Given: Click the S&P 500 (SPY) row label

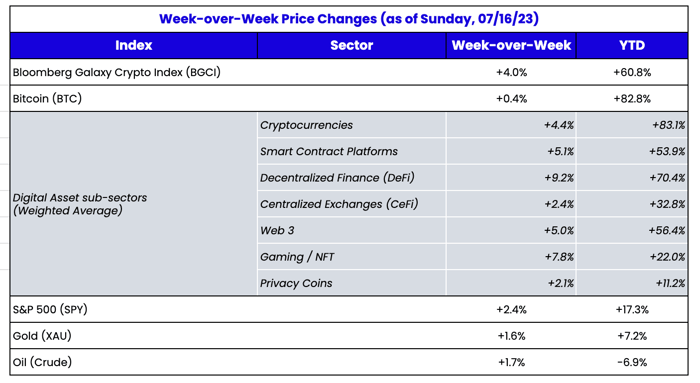Looking at the screenshot, I should point(50,309).
